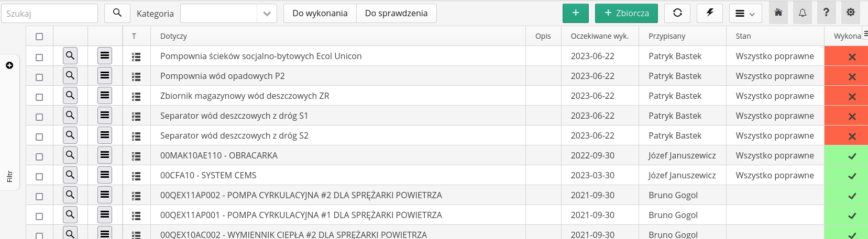Open row menu for 00CFA10 - SYSTEM CEMS
The height and width of the screenshot is (239, 868).
[105, 175]
